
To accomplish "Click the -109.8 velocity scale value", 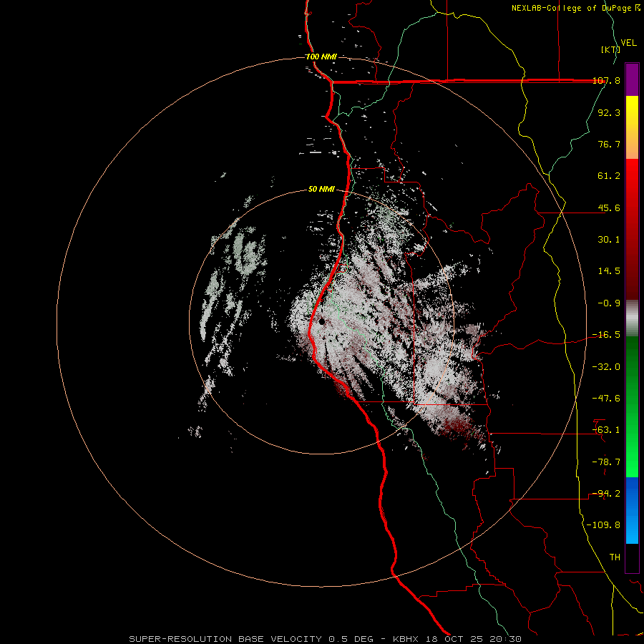I will pos(603,525).
